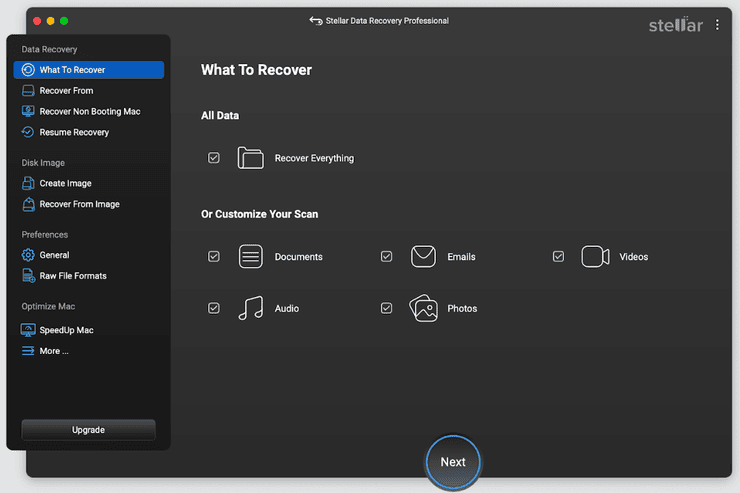The image size is (740, 493).
Task: Minimize window with the yellow button
Action: click(50, 21)
